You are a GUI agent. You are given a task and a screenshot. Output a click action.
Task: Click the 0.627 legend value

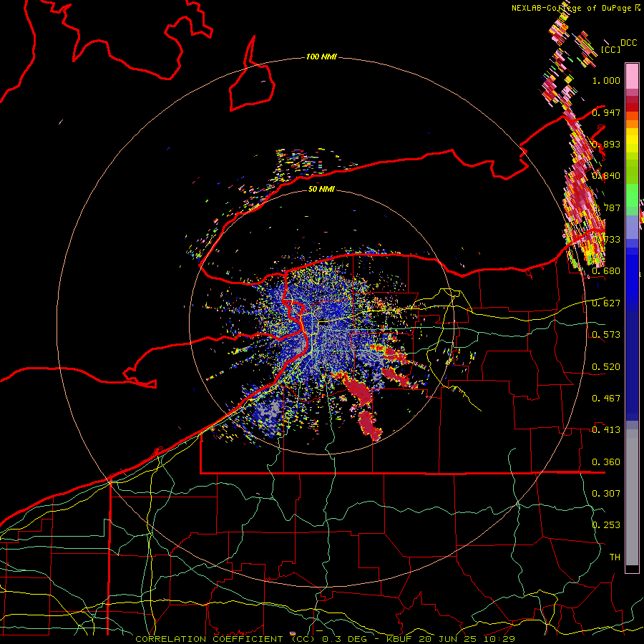pyautogui.click(x=606, y=303)
